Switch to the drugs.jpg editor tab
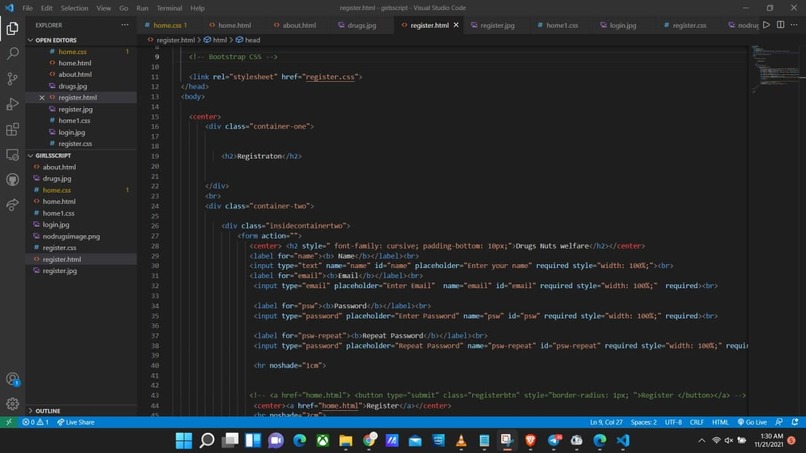The height and width of the screenshot is (453, 806). [x=361, y=25]
